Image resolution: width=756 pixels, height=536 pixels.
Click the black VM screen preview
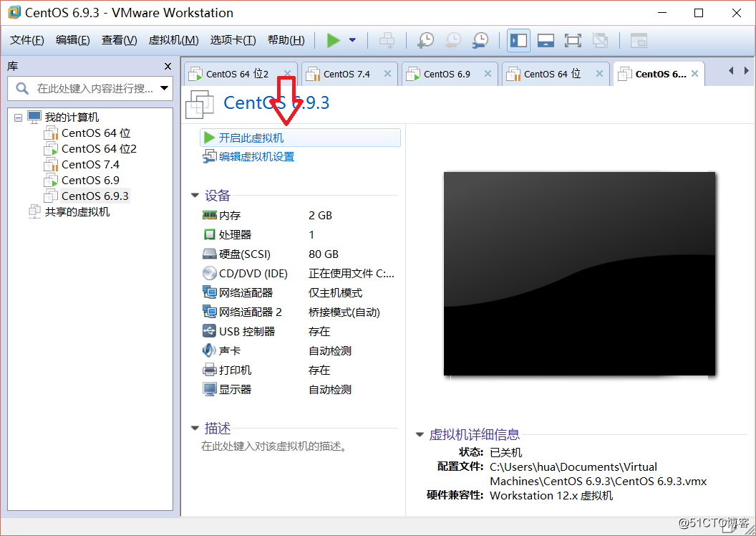pyautogui.click(x=579, y=273)
